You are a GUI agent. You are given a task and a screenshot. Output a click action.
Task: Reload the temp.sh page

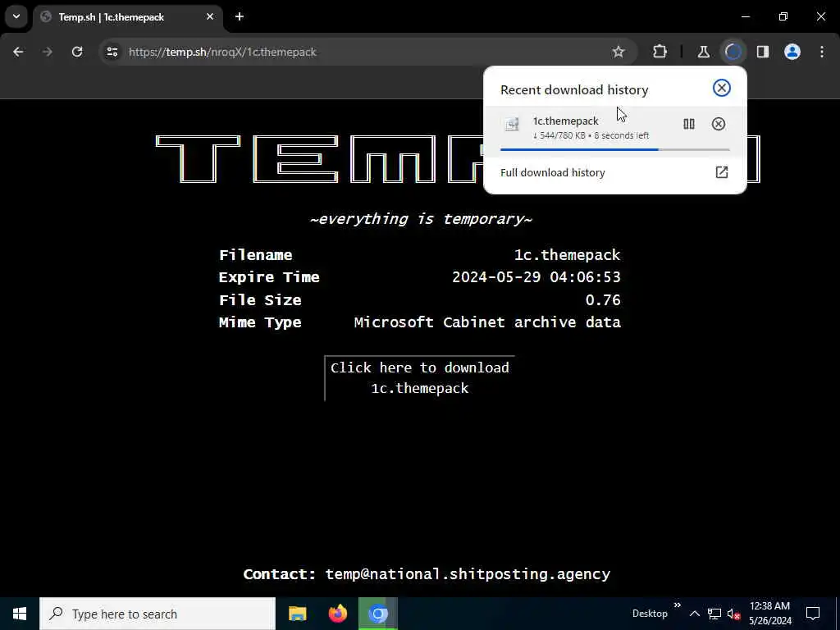pyautogui.click(x=77, y=52)
